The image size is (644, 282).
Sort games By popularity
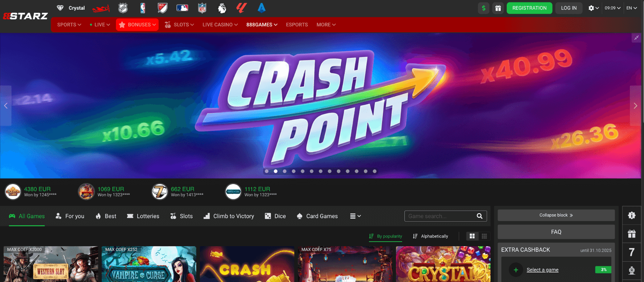coord(386,236)
